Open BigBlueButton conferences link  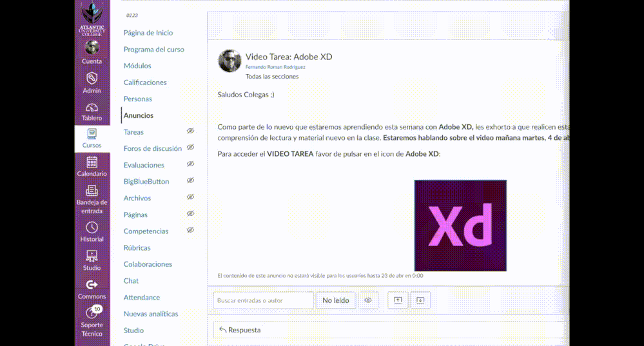coord(146,182)
